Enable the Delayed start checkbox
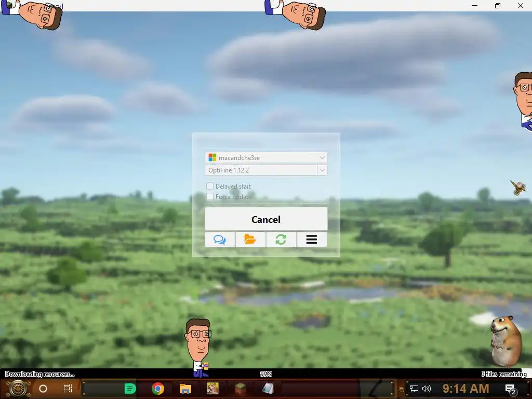532x399 pixels. [x=210, y=186]
